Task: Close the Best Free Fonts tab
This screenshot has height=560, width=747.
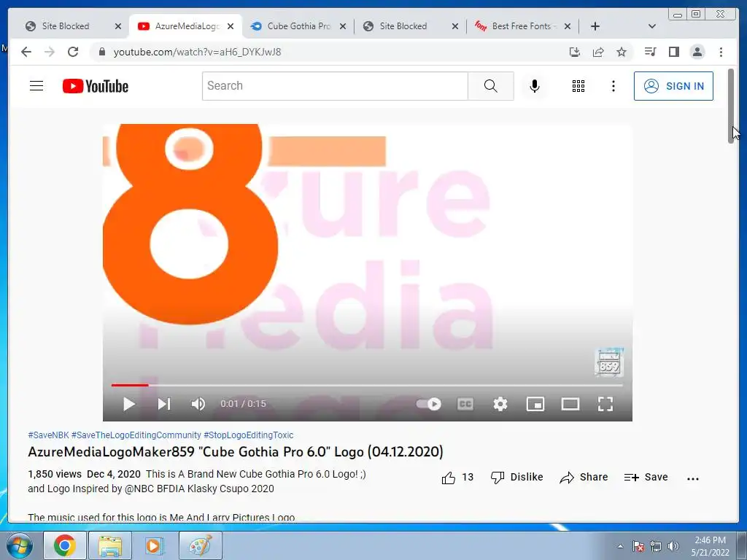Action: coord(568,26)
